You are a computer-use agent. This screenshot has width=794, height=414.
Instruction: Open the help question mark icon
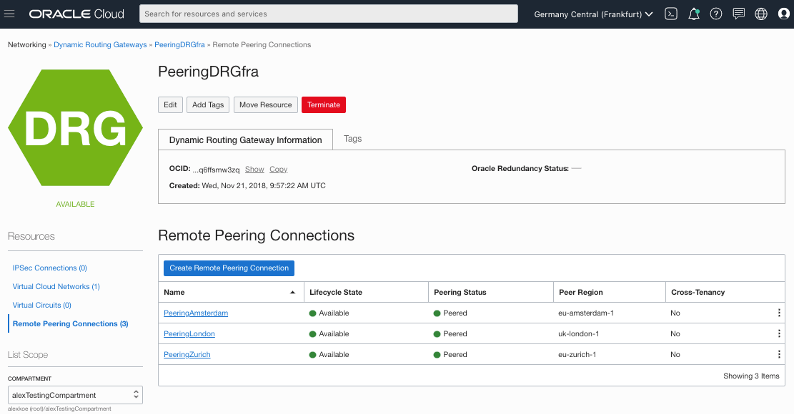click(716, 14)
